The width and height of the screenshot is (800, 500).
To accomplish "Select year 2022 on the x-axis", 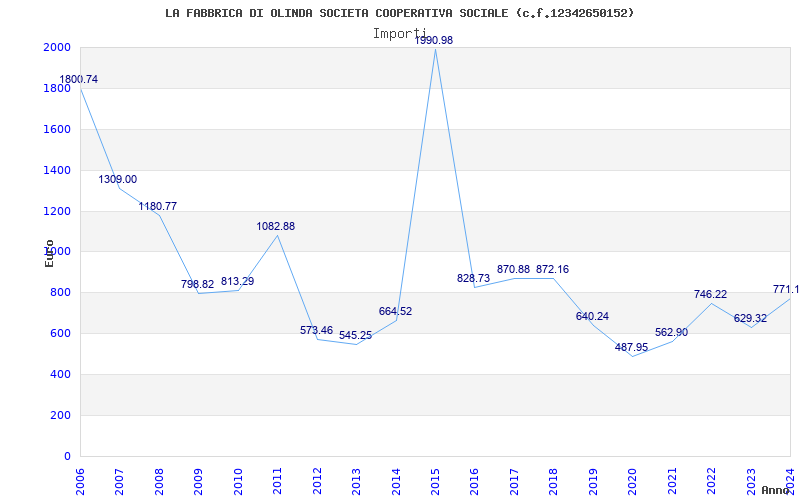I will [x=712, y=482].
